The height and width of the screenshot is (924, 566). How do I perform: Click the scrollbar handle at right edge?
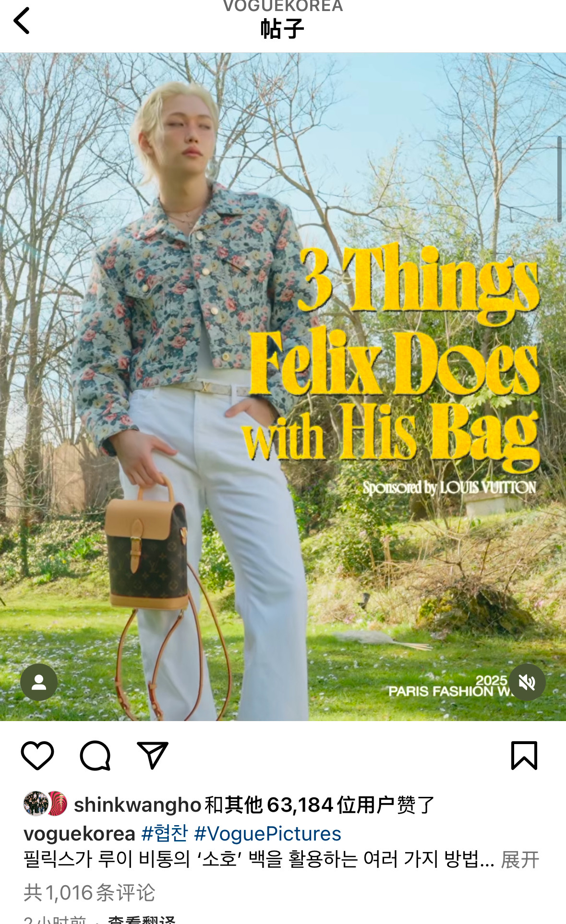tap(559, 179)
